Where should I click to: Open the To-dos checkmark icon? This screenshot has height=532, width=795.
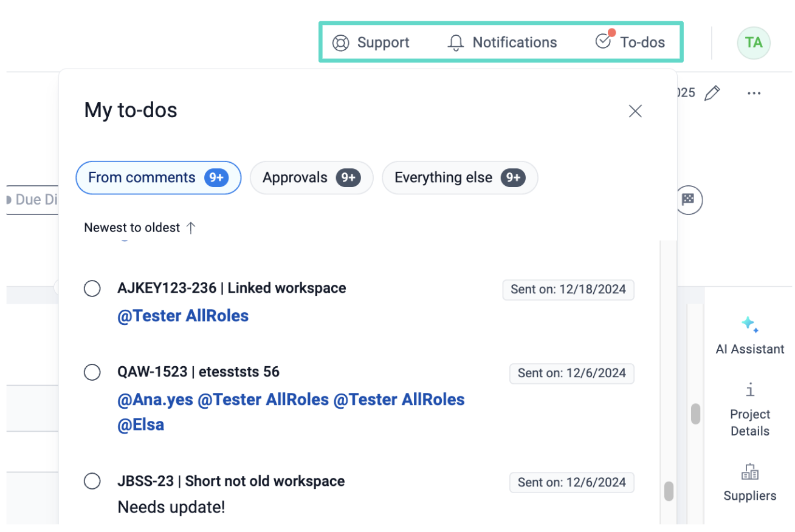(603, 41)
